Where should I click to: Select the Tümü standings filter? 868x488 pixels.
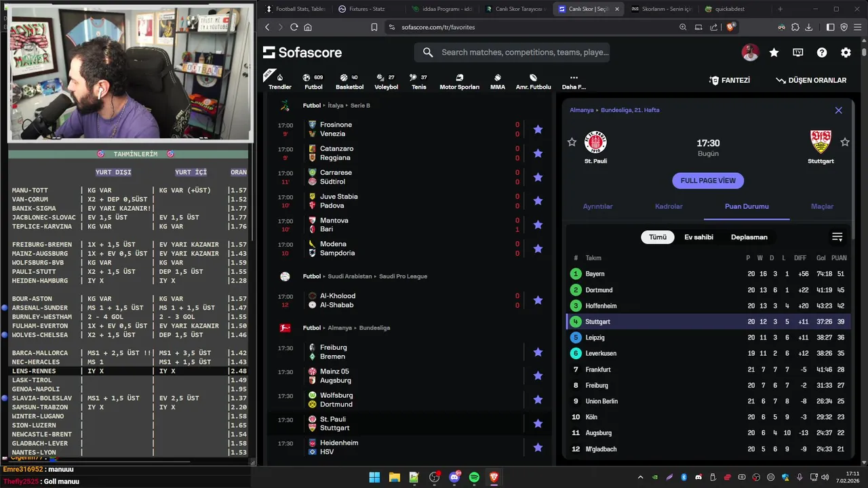click(x=658, y=237)
